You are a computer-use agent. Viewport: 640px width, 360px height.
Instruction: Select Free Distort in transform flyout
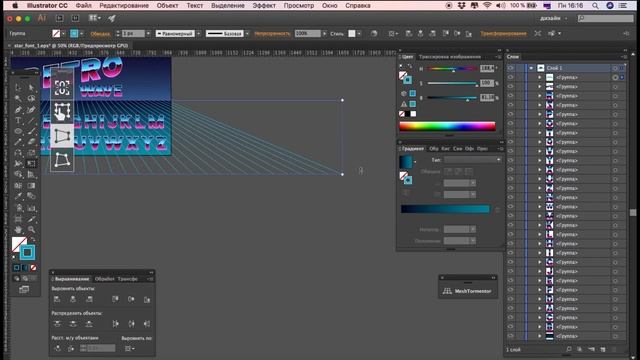(62, 160)
